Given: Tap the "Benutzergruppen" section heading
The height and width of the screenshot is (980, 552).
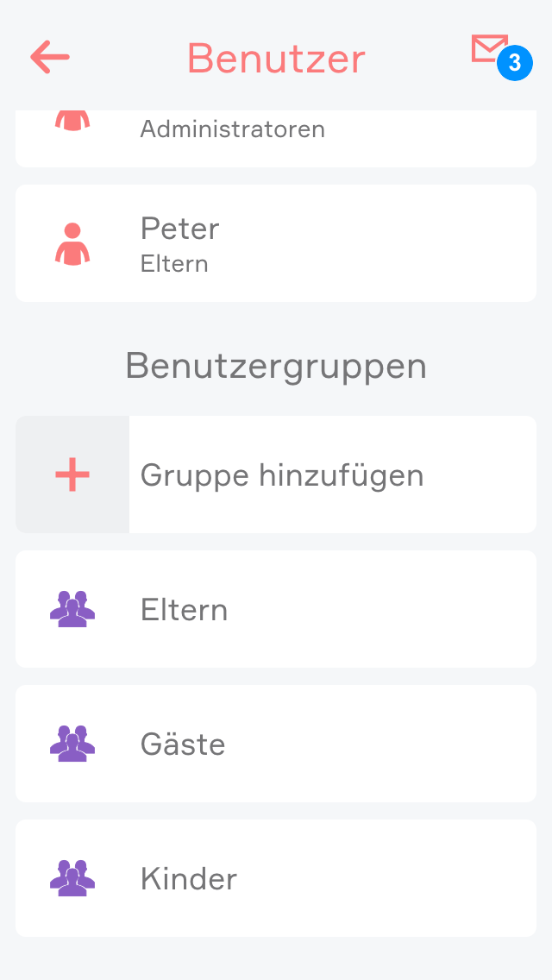Looking at the screenshot, I should (x=276, y=366).
